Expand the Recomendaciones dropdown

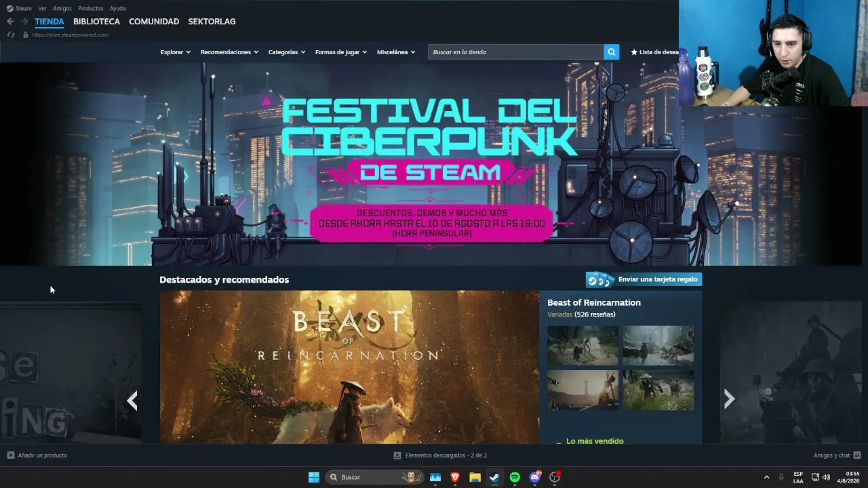coord(229,52)
